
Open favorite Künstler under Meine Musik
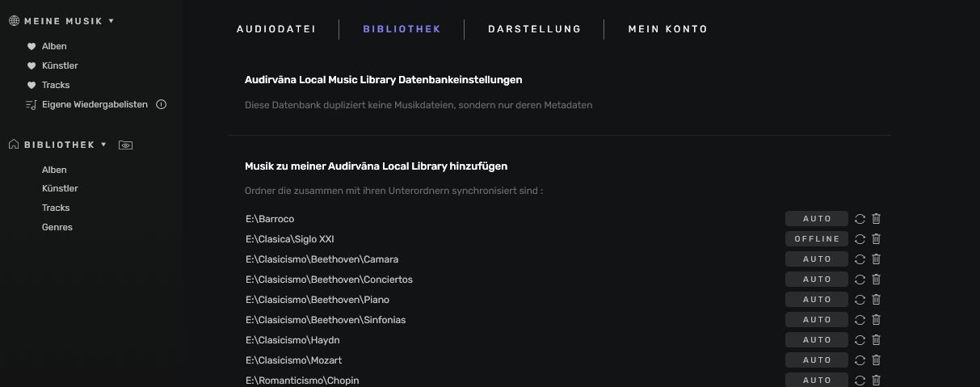click(60, 65)
